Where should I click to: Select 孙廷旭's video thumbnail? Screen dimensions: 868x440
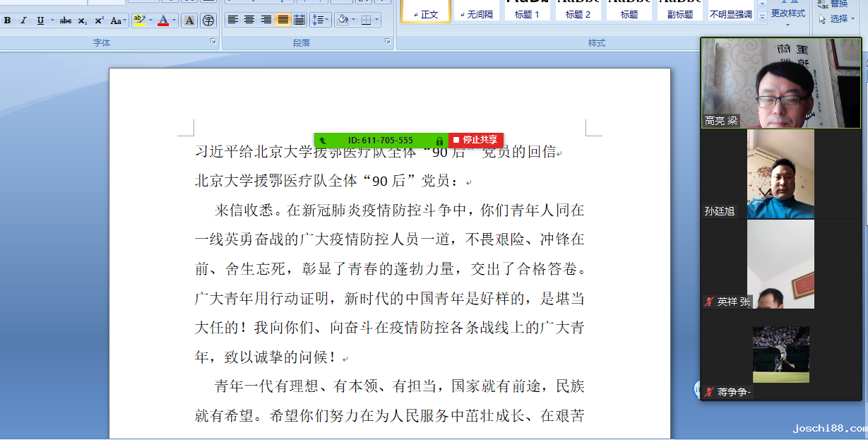point(780,174)
